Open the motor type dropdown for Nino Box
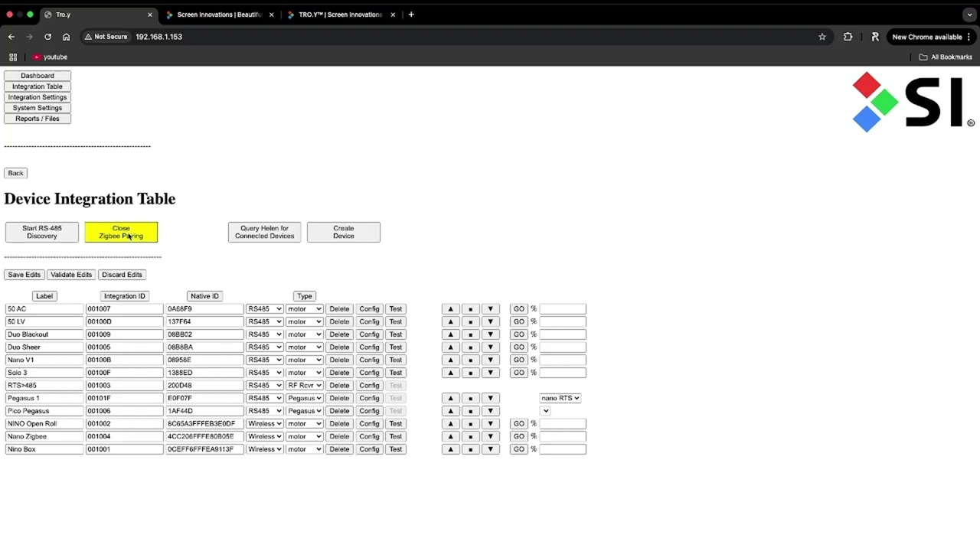The width and height of the screenshot is (980, 551). [x=305, y=449]
